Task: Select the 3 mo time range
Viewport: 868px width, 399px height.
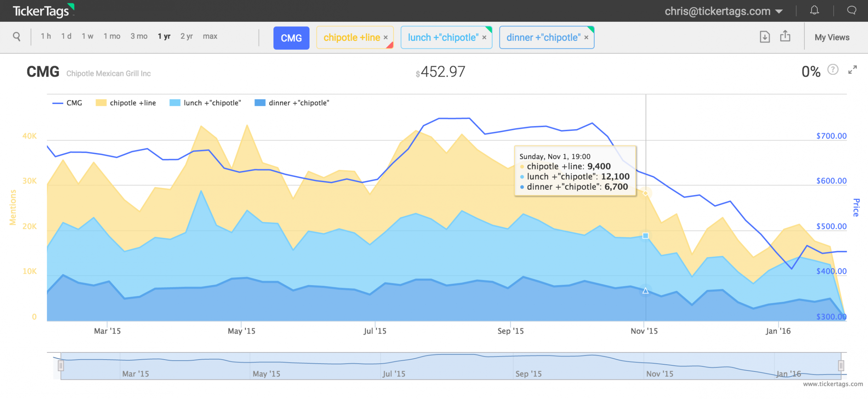Action: 139,36
